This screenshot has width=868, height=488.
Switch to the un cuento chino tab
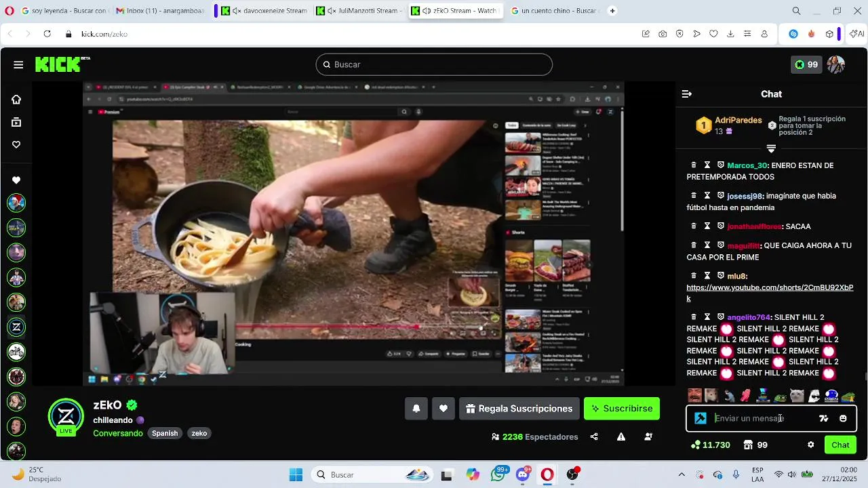click(553, 11)
